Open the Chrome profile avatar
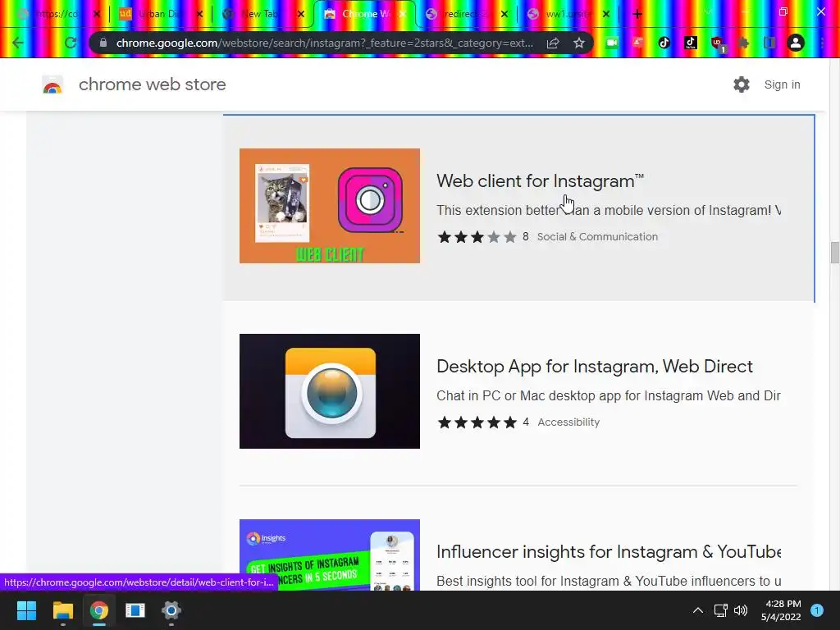The width and height of the screenshot is (840, 630). pos(796,43)
